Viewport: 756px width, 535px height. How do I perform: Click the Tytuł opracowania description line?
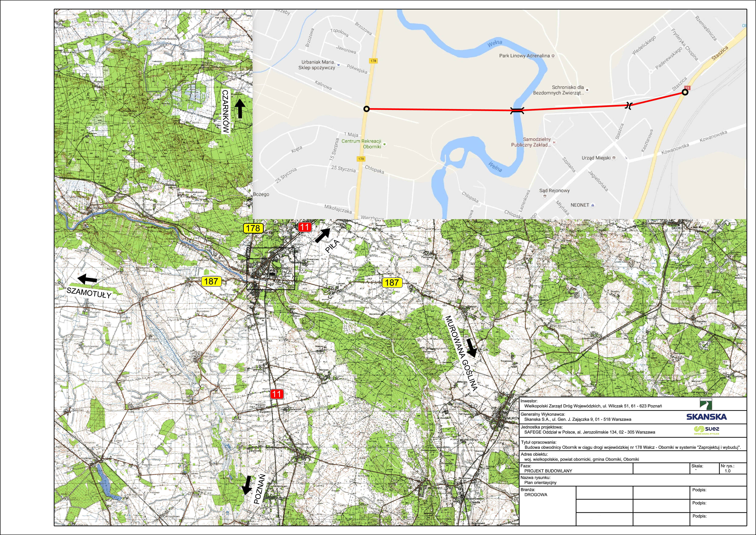click(633, 447)
